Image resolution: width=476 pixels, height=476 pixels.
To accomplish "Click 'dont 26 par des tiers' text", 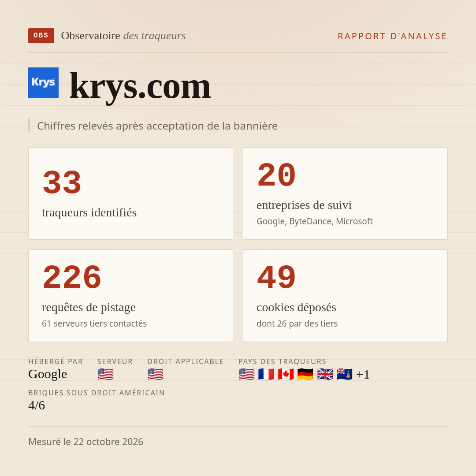I will point(297,324).
